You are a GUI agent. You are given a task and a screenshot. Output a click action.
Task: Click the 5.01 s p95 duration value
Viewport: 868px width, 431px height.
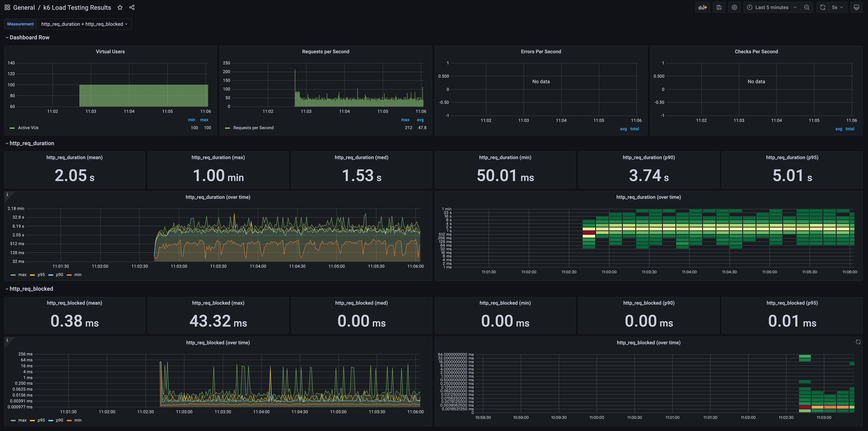pyautogui.click(x=792, y=175)
